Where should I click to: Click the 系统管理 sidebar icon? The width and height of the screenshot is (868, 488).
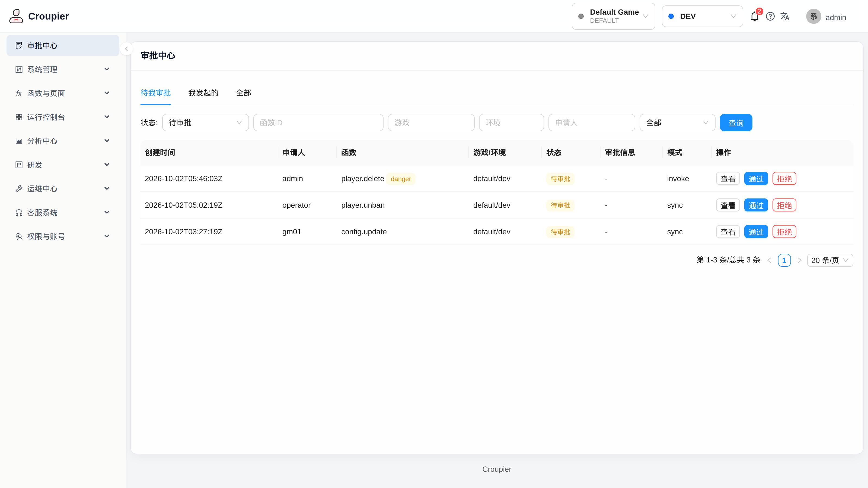[x=19, y=69]
